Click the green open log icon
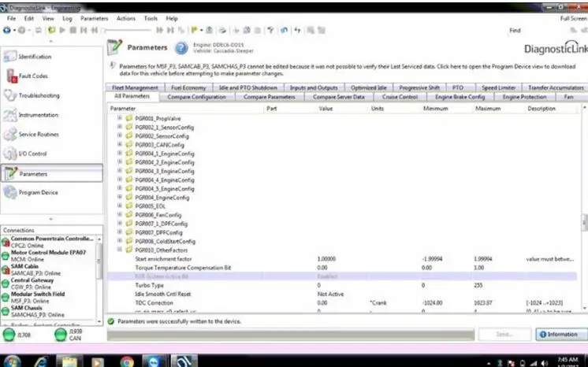The width and height of the screenshot is (588, 367). point(52,31)
